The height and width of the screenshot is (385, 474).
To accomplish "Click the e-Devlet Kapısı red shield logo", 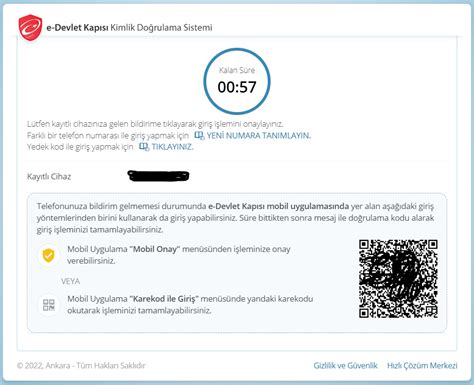I will click(x=30, y=28).
